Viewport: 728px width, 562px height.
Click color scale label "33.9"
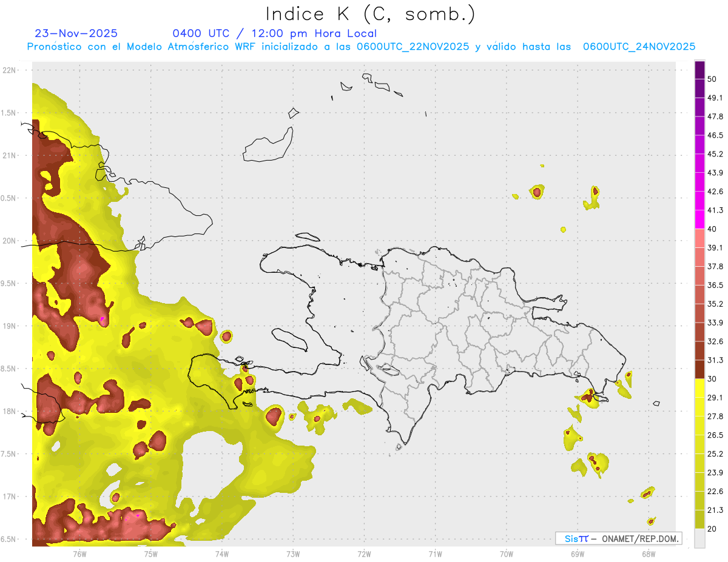[715, 323]
